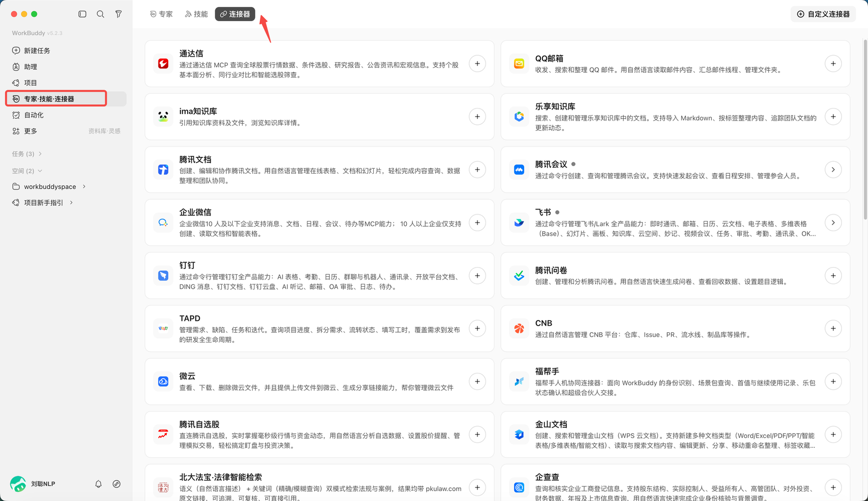
Task: Click the round icon beside notification bell
Action: (117, 484)
